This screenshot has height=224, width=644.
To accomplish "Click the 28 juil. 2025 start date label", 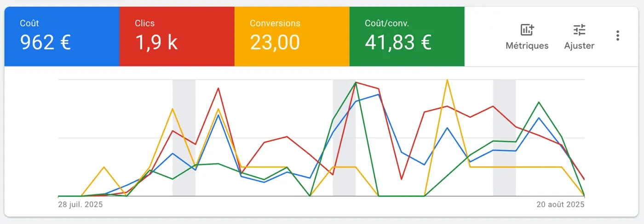I will pos(80,204).
